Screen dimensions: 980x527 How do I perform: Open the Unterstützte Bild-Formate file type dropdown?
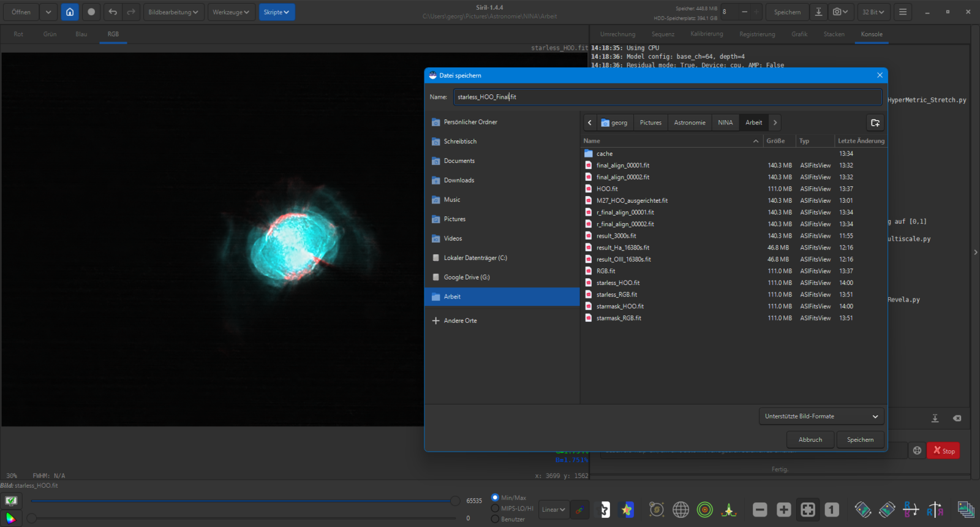[x=821, y=416]
